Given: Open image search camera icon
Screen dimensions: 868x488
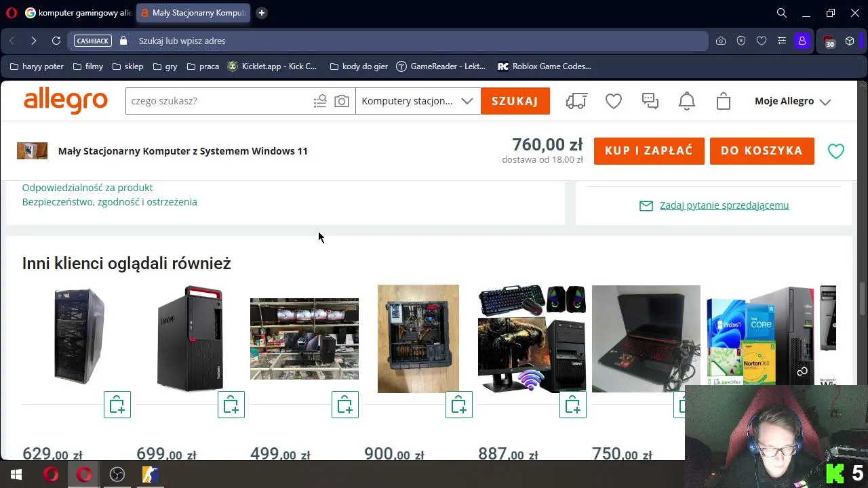Looking at the screenshot, I should coord(342,101).
